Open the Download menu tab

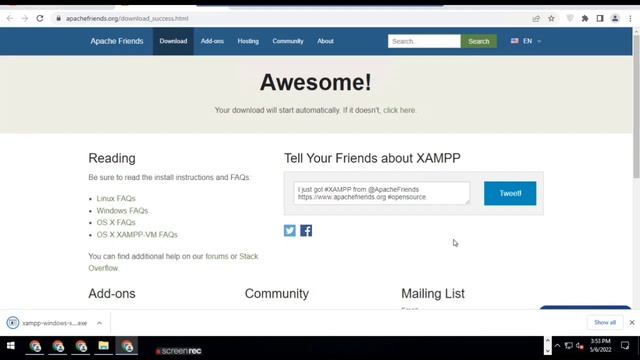(173, 41)
